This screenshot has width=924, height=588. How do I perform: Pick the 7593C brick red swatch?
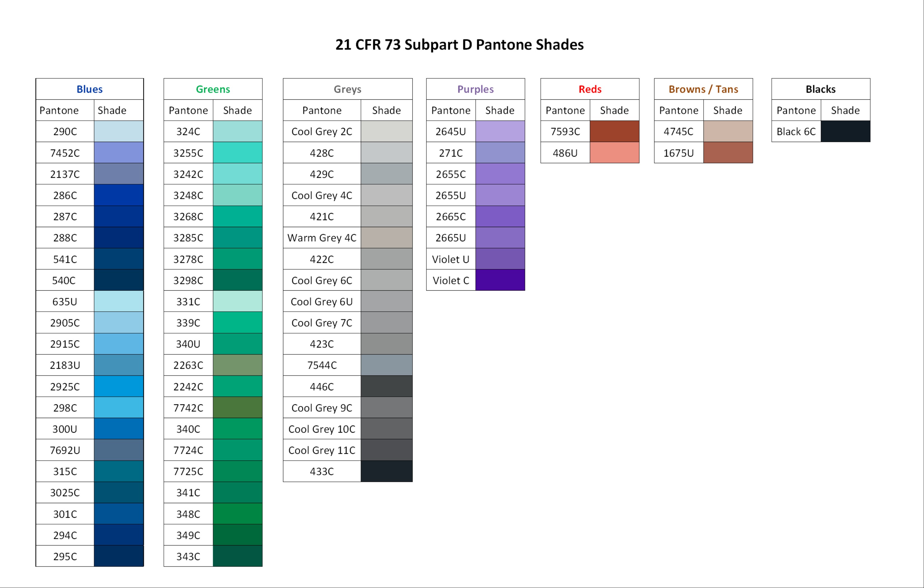(x=614, y=131)
